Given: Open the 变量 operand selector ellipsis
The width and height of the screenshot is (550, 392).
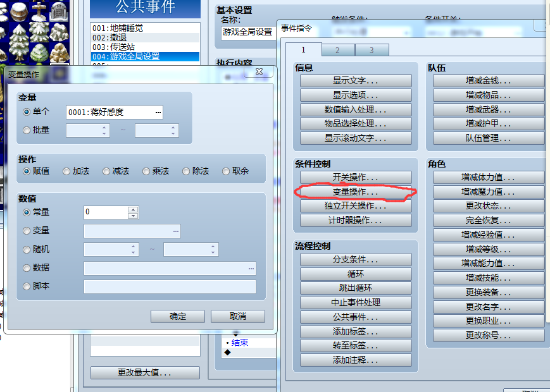Looking at the screenshot, I should 176,231.
